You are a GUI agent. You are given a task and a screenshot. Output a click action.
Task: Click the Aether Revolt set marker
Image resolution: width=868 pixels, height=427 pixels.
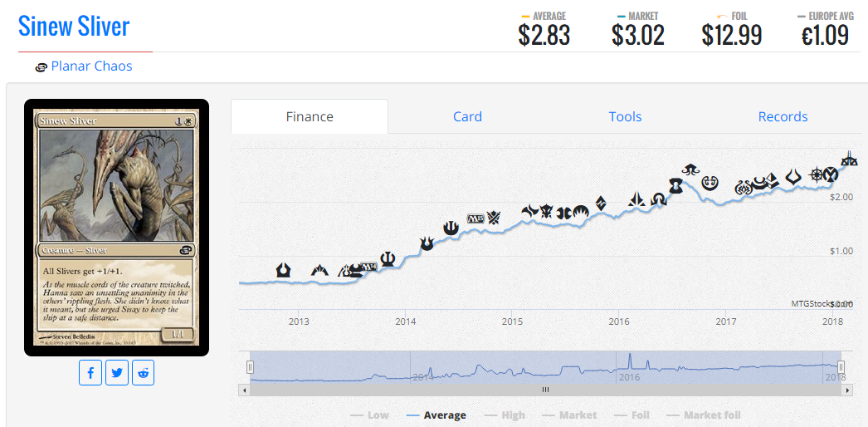click(x=743, y=187)
